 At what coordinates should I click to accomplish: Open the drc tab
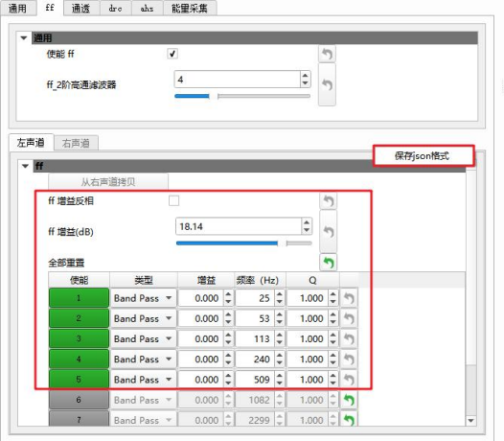[x=115, y=8]
